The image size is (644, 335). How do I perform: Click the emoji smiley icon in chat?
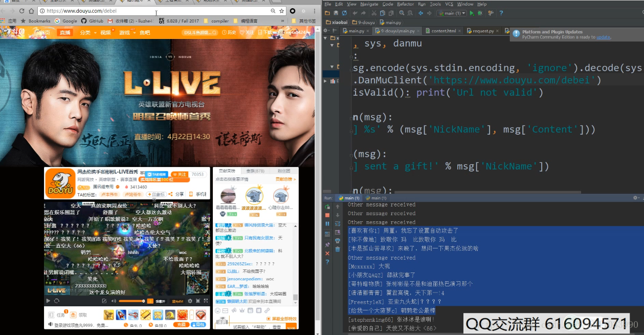(217, 310)
